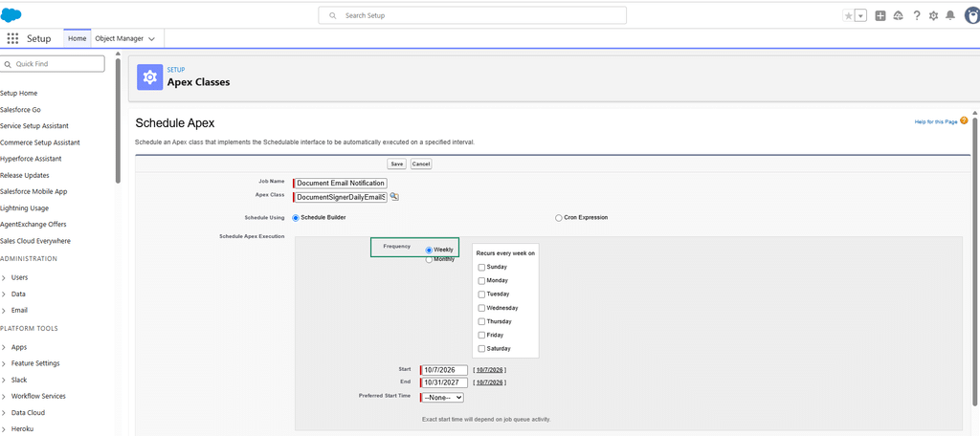Open the App Launcher grid icon
Image resolution: width=980 pixels, height=436 pixels.
pos(12,39)
